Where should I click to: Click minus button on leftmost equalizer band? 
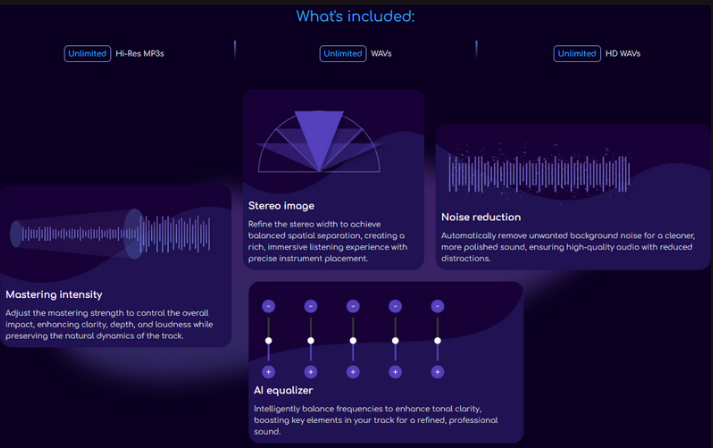pos(268,306)
